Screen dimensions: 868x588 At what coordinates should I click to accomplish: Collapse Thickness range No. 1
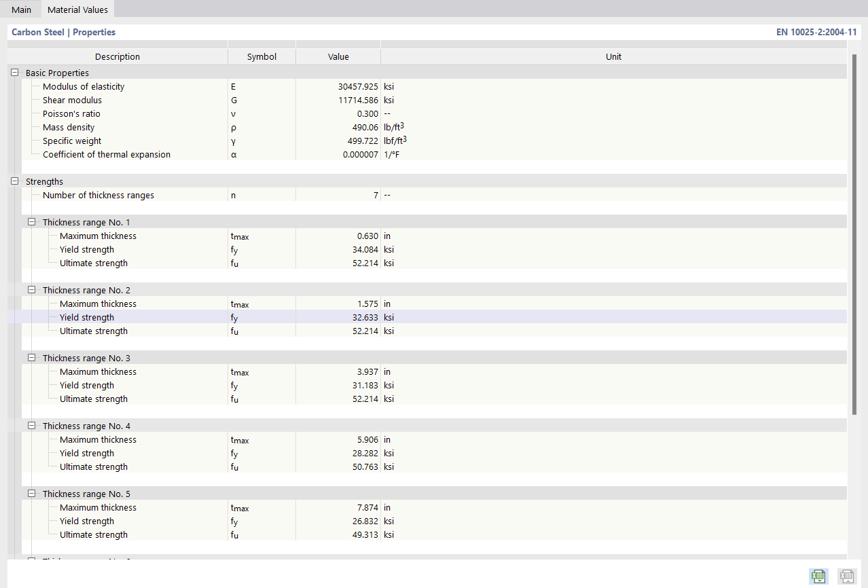coord(31,221)
